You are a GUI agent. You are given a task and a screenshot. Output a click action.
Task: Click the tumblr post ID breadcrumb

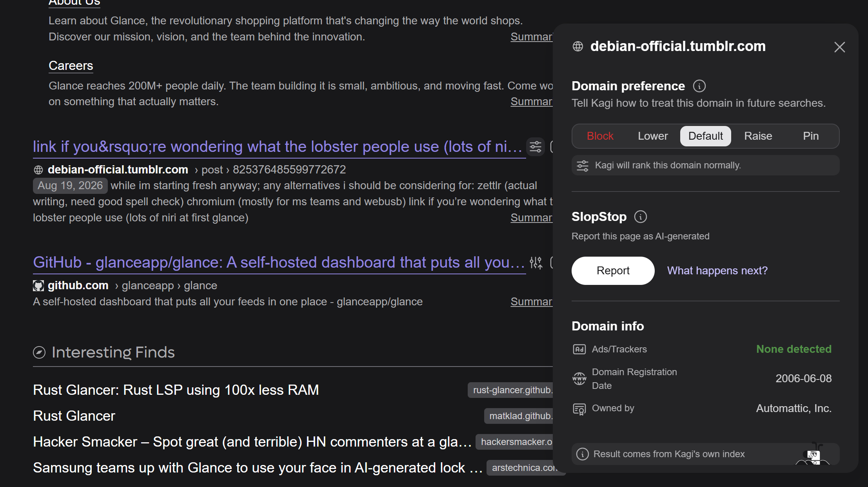[289, 170]
